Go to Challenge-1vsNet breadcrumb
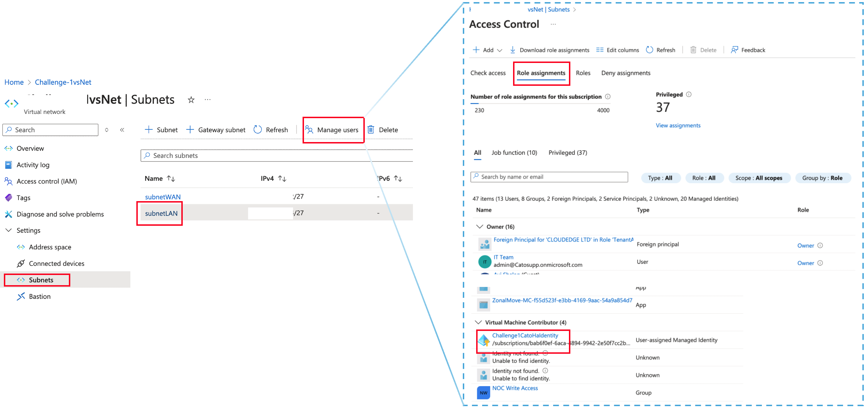 coord(63,82)
